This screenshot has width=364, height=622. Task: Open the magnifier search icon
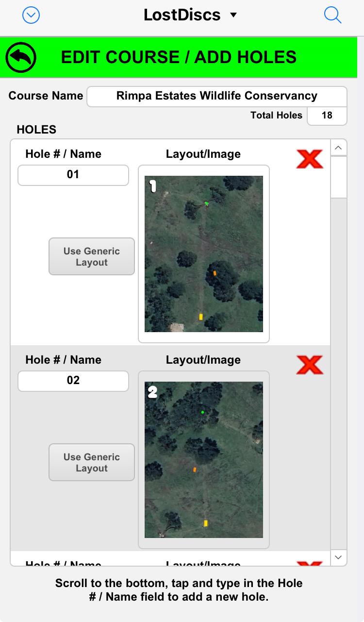(332, 16)
